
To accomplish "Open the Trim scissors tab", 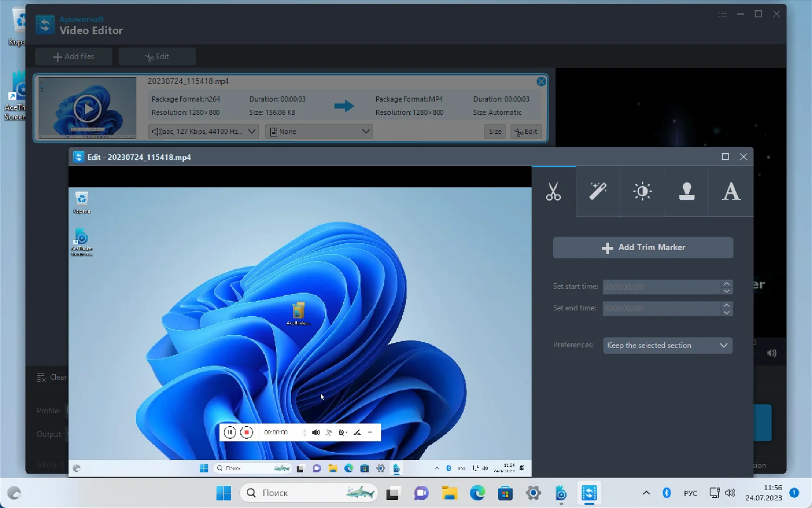I will pos(553,191).
